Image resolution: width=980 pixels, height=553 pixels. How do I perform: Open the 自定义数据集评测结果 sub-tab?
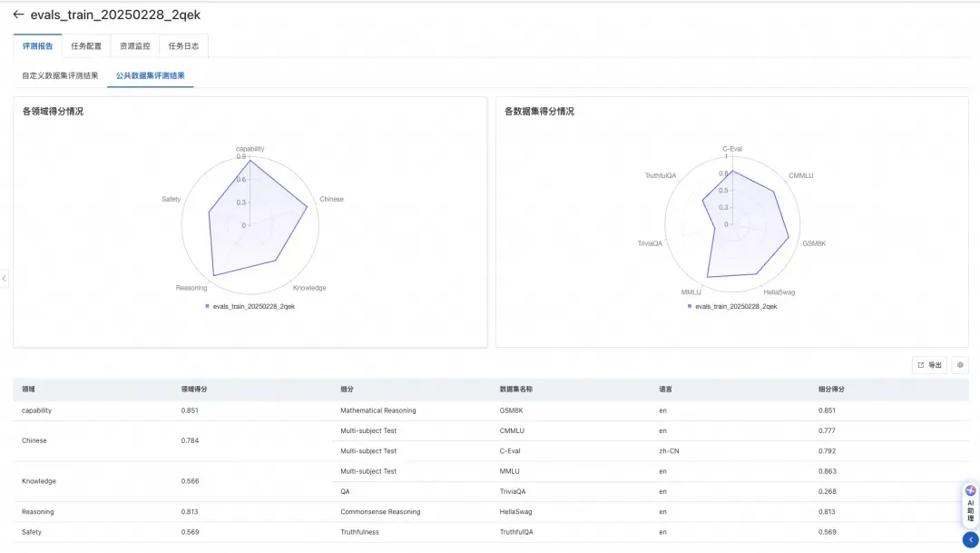[x=60, y=75]
